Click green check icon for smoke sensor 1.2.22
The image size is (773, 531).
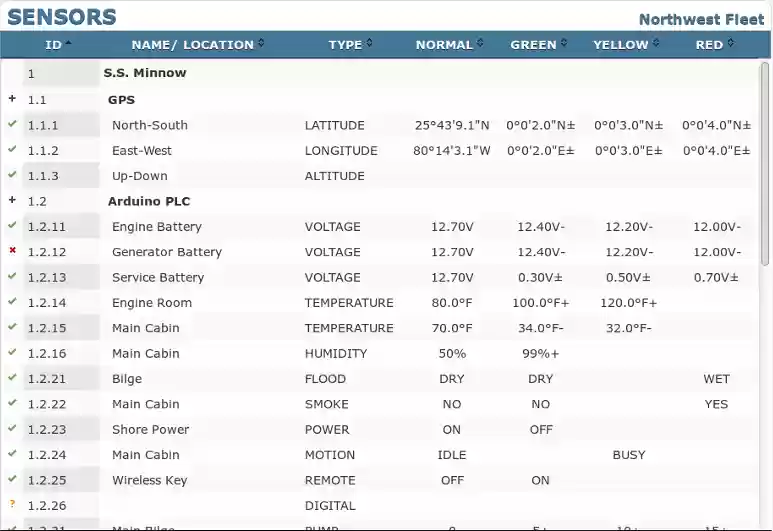pyautogui.click(x=12, y=402)
